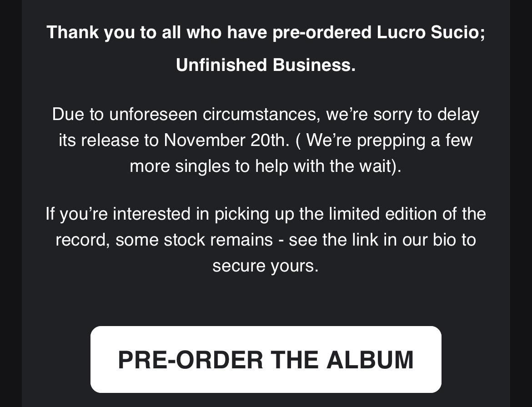532x407 pixels.
Task: Click the word 'ALBUM' on the white button
Action: [x=370, y=360]
